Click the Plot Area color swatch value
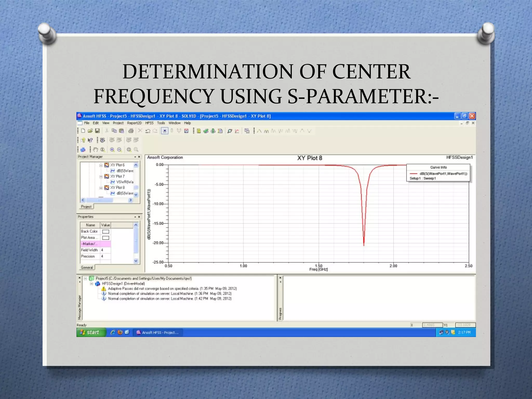Viewport: 532px width, 399px height. pyautogui.click(x=106, y=238)
